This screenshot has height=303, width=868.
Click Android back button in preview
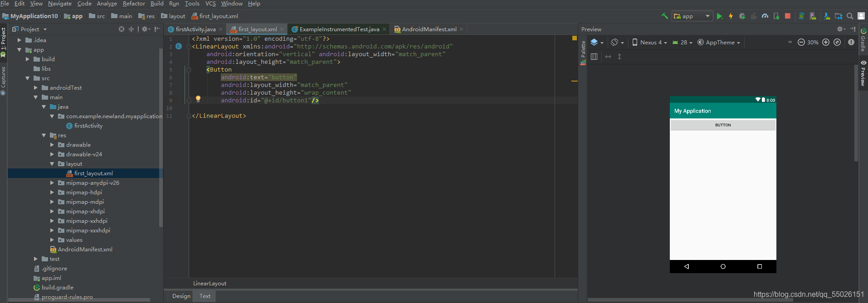687,266
